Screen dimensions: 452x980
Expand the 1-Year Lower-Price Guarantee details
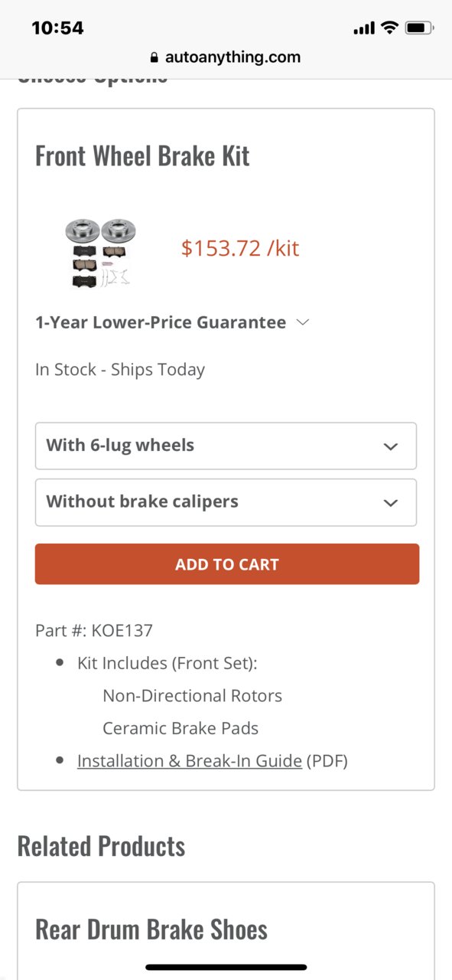161,322
